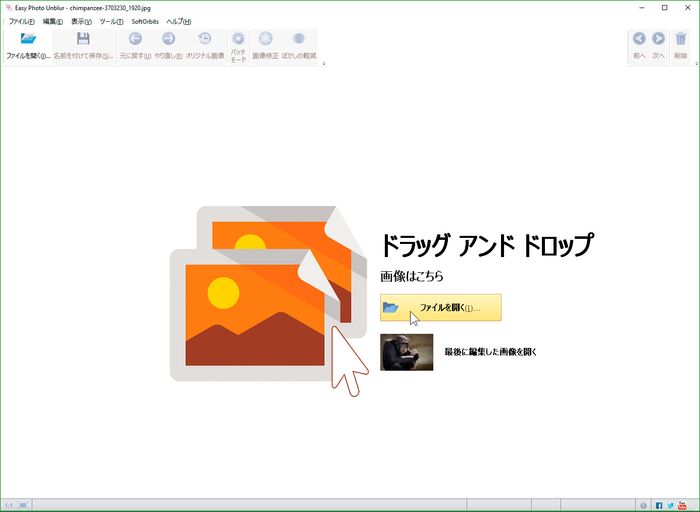Open the ファイル menu
Image resolution: width=700 pixels, height=512 pixels.
click(21, 21)
